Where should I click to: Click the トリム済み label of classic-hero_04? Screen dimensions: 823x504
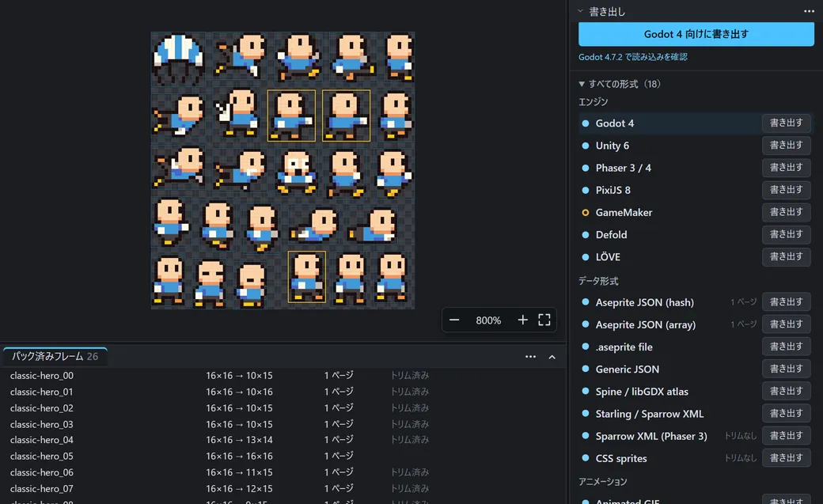click(x=410, y=440)
